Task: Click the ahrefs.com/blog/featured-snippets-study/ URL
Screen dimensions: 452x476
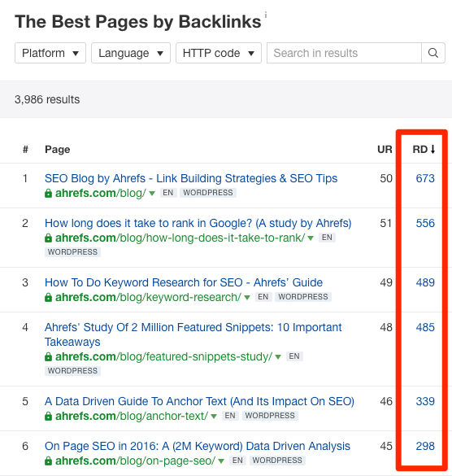Action: pyautogui.click(x=164, y=356)
